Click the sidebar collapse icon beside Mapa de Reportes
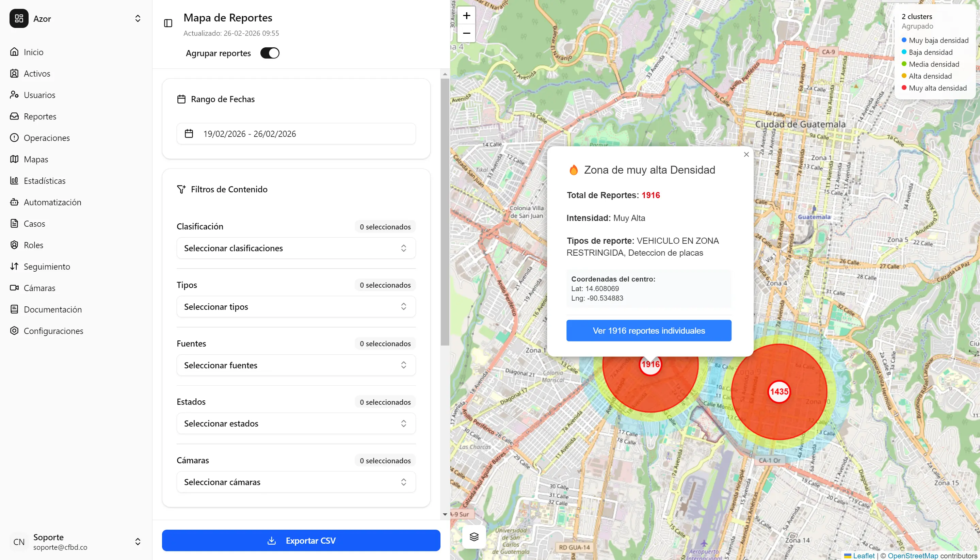980x560 pixels. (x=168, y=23)
